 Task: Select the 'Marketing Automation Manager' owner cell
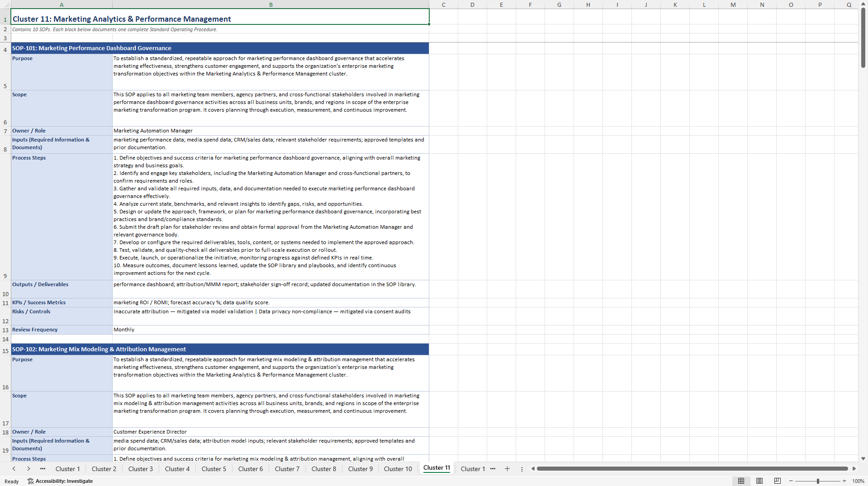coord(270,131)
